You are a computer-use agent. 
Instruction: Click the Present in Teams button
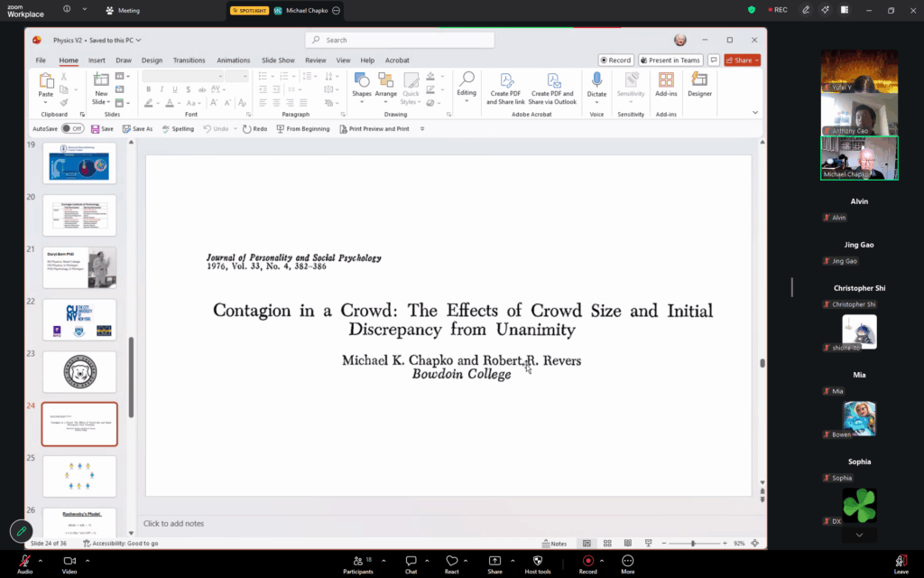click(670, 61)
